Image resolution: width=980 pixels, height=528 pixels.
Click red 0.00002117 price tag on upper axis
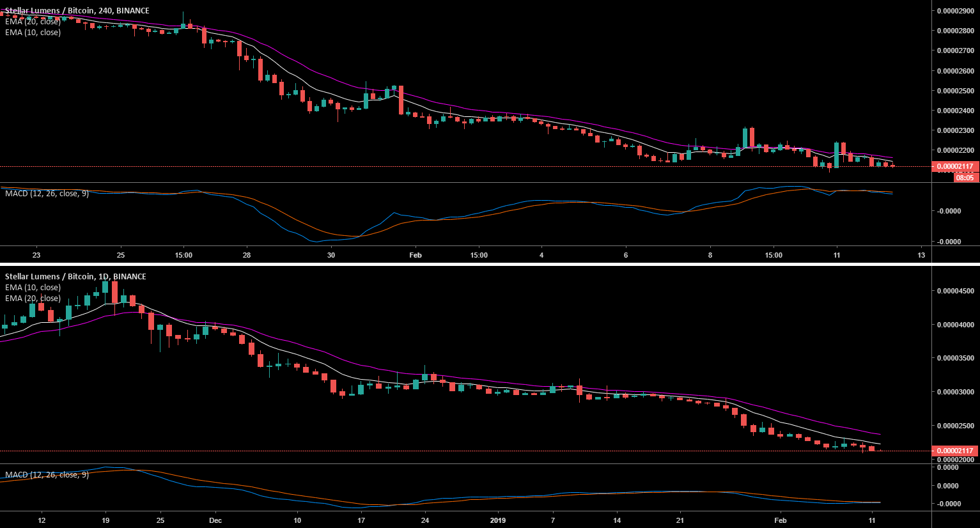click(x=955, y=167)
